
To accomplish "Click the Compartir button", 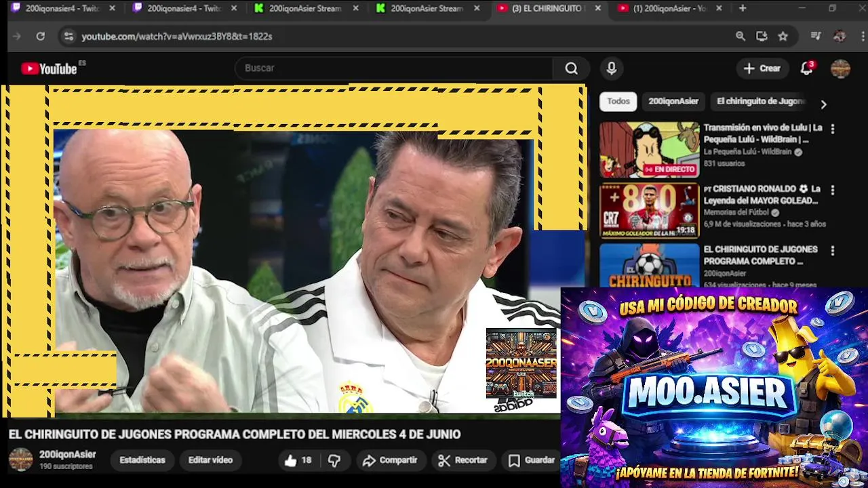I will tap(390, 460).
